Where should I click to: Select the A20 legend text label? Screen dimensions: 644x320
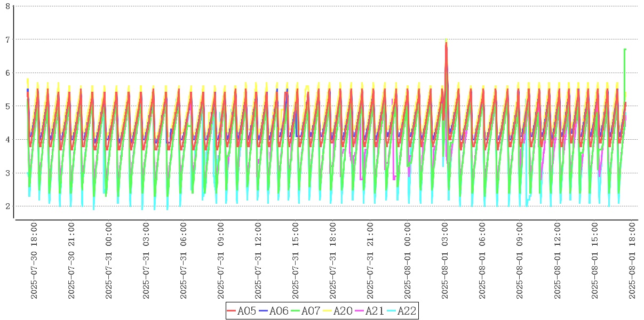[343, 311]
